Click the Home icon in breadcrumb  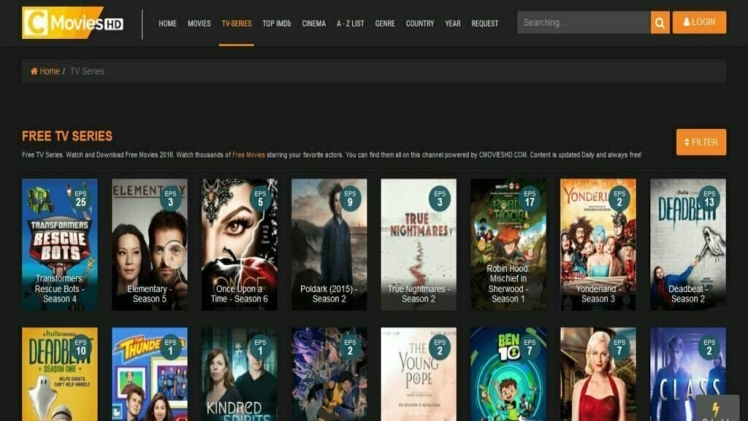click(34, 71)
